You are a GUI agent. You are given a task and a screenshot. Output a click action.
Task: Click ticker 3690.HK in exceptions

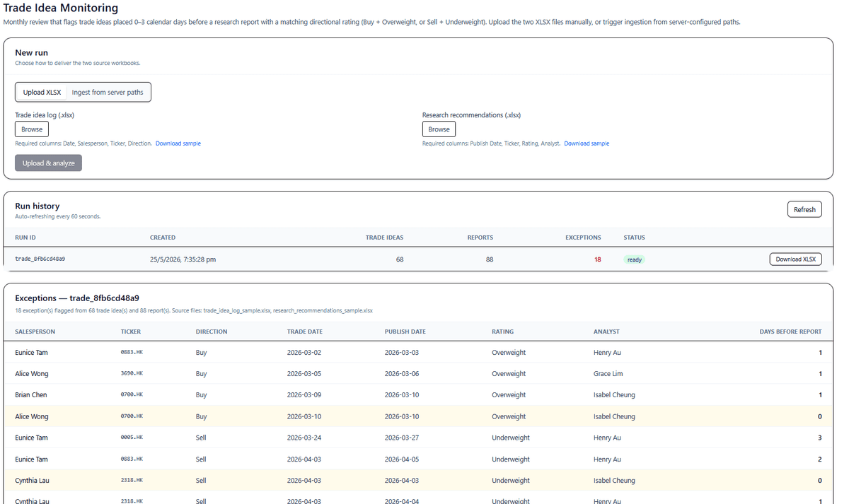(132, 373)
